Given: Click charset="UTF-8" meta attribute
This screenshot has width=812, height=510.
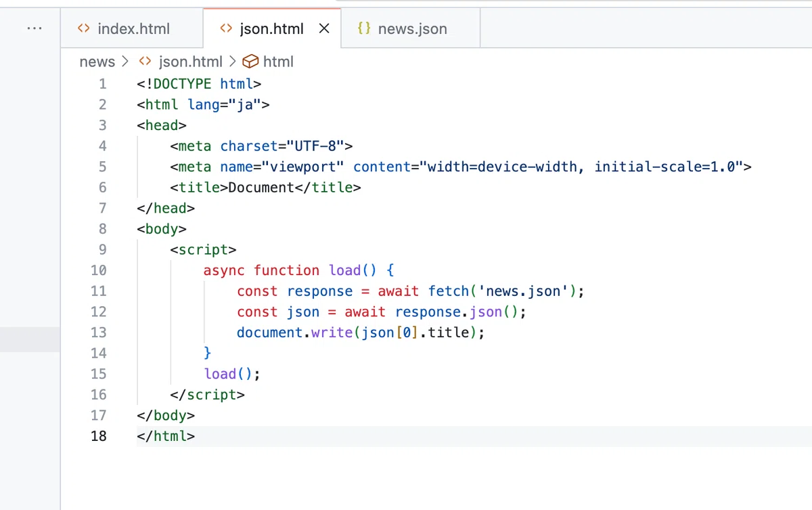Looking at the screenshot, I should (283, 146).
